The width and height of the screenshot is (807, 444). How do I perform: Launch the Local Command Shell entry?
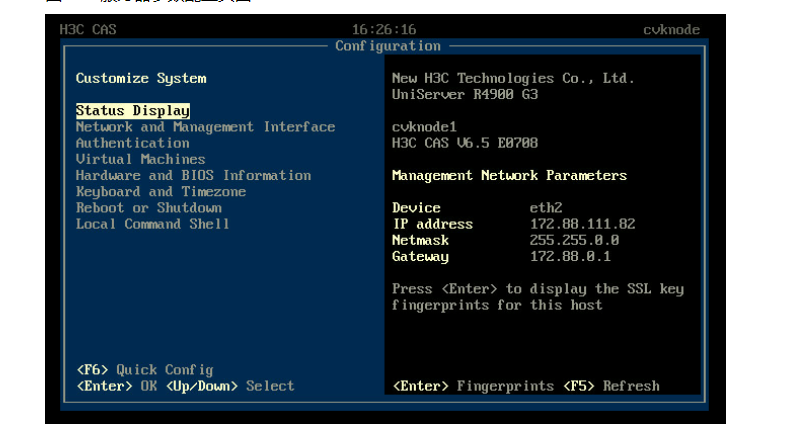(x=153, y=224)
